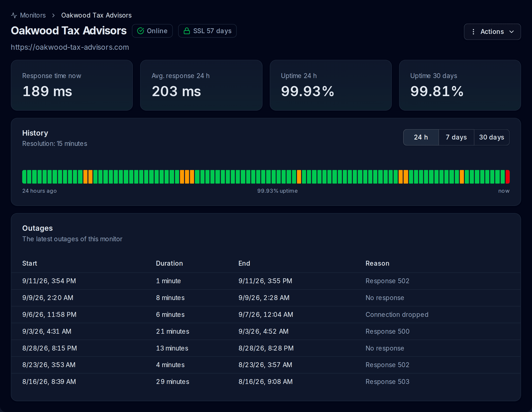Screen dimensions: 532x412
Task: Click the Connection dropped reason
Action: pos(397,315)
